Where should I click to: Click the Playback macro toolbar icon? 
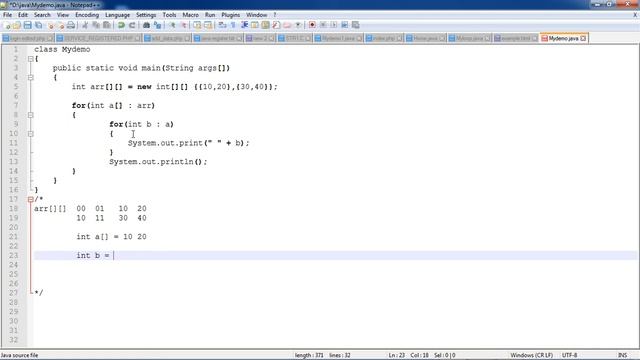pyautogui.click(x=334, y=25)
